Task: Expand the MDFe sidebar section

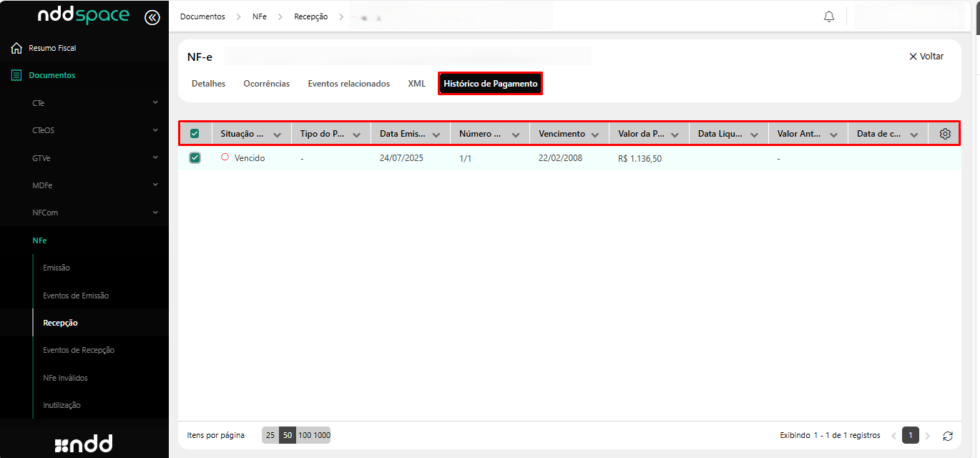Action: [155, 185]
